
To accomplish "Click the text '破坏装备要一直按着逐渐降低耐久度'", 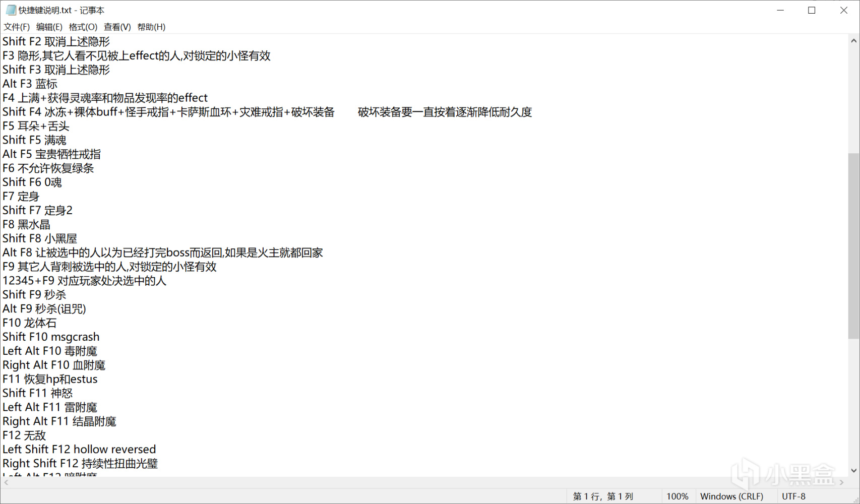I will [445, 112].
